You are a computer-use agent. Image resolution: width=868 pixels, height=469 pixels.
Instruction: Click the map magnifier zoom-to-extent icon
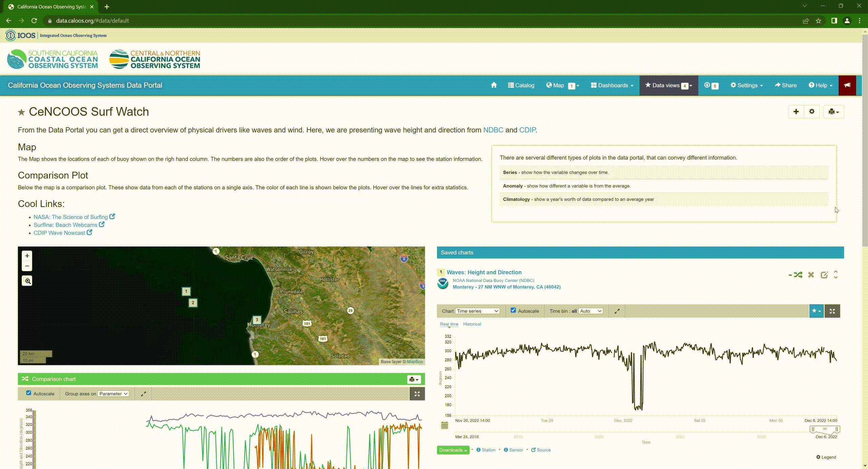(27, 281)
